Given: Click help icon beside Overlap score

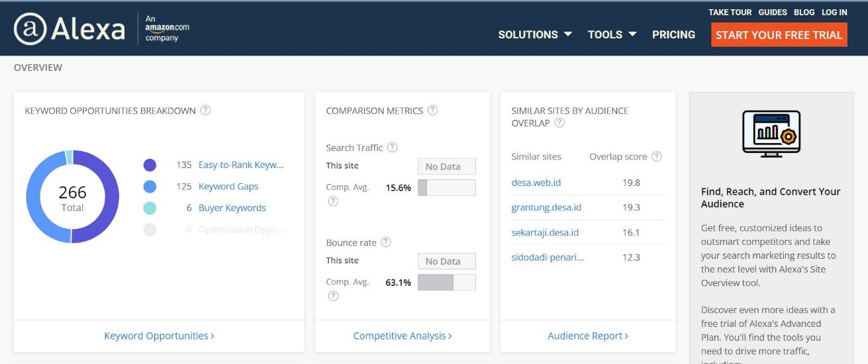Looking at the screenshot, I should point(656,157).
